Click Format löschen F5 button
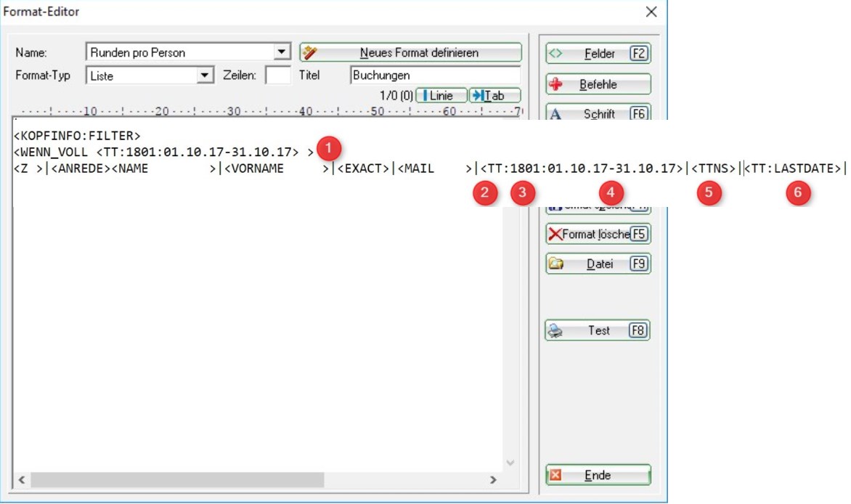 [598, 234]
